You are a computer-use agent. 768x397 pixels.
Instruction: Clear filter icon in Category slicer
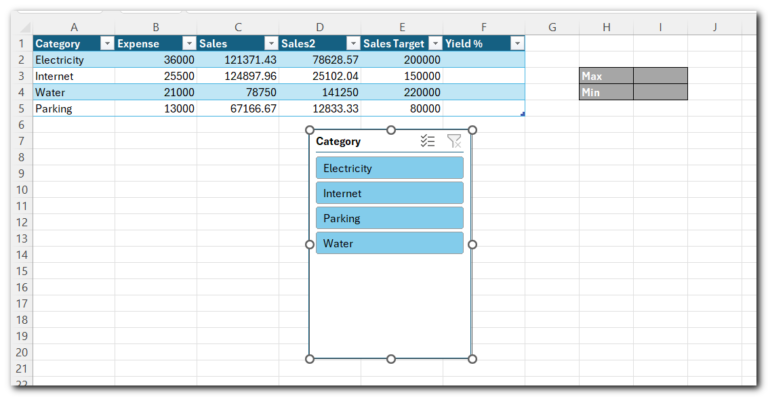pos(454,141)
